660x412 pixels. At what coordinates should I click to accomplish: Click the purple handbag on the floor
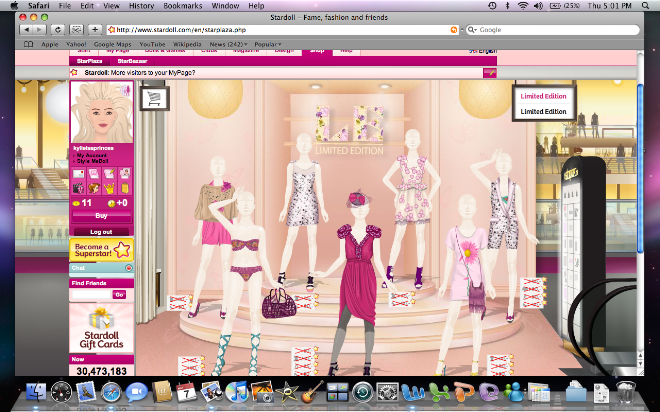pyautogui.click(x=279, y=304)
